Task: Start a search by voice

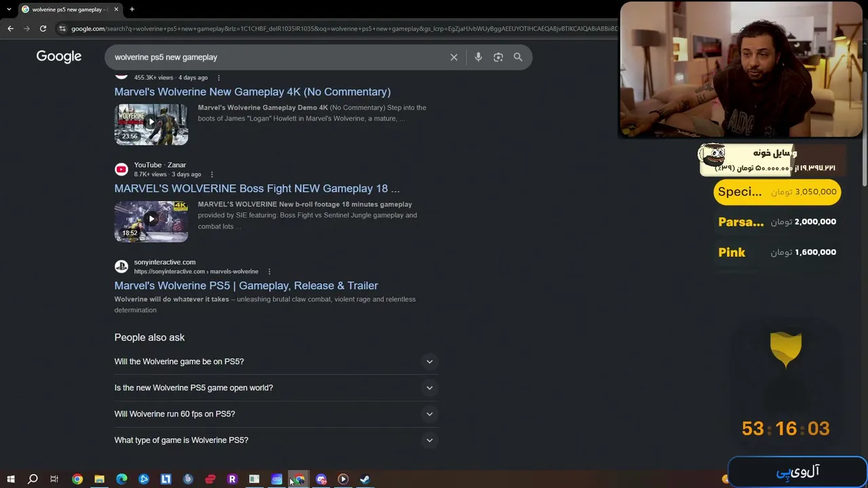Action: 478,58
